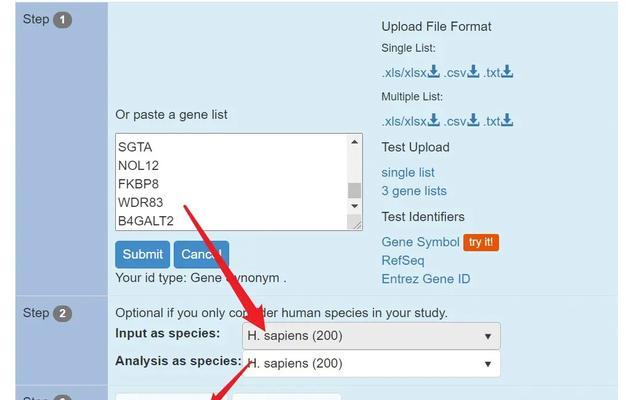This screenshot has height=400, width=626.
Task: Click the Step 2 number badge
Action: [62, 313]
